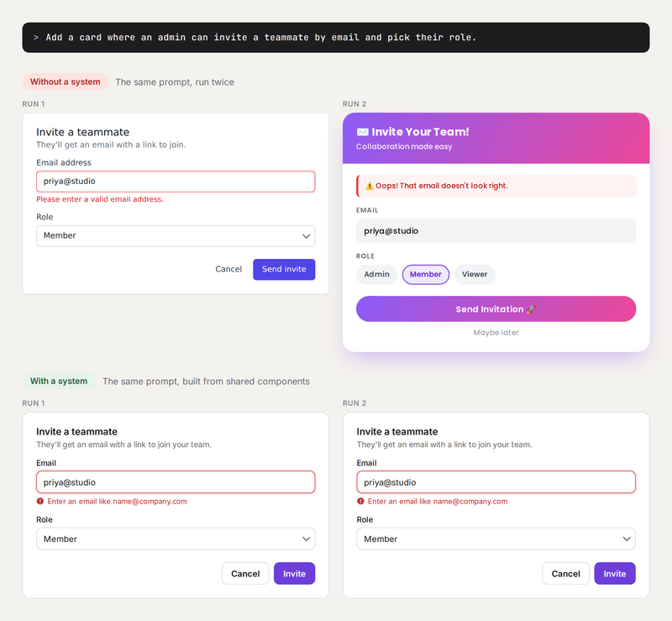This screenshot has width=672, height=621.
Task: Click error hint text in With a system Run 2
Action: [438, 502]
